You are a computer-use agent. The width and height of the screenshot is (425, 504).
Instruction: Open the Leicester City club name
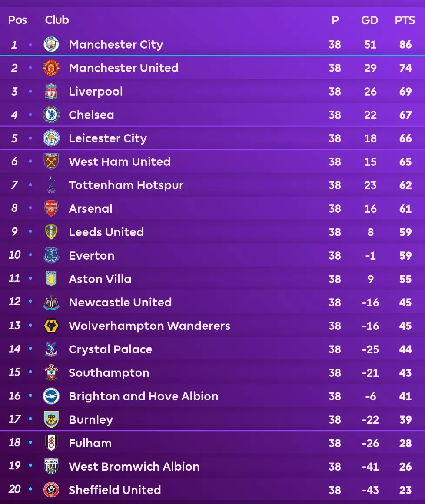coord(108,138)
